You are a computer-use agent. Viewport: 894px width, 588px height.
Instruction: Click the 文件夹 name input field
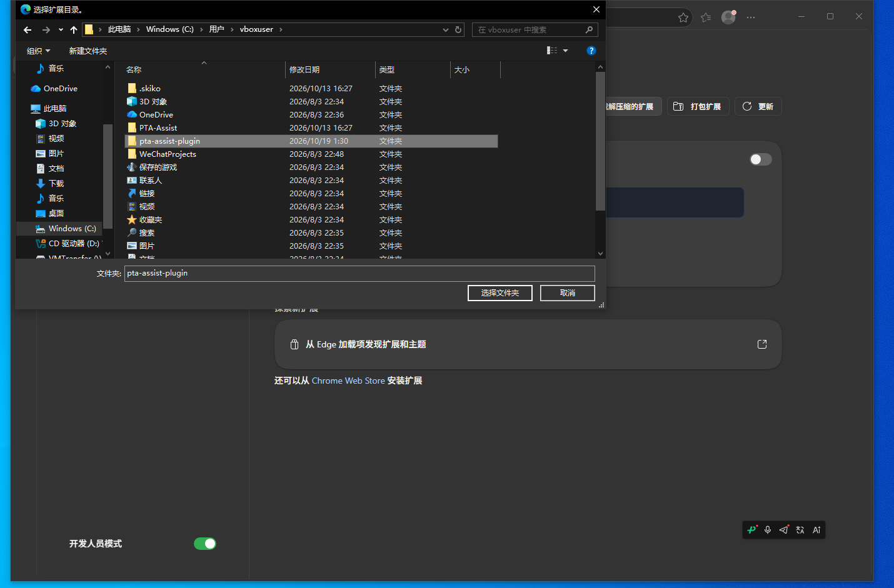click(359, 273)
